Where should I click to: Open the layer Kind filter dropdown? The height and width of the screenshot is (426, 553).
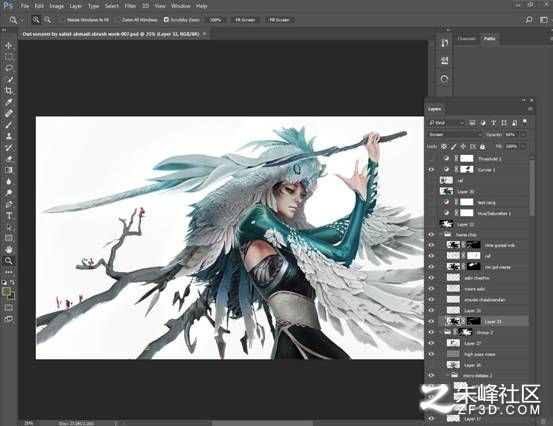click(x=446, y=123)
